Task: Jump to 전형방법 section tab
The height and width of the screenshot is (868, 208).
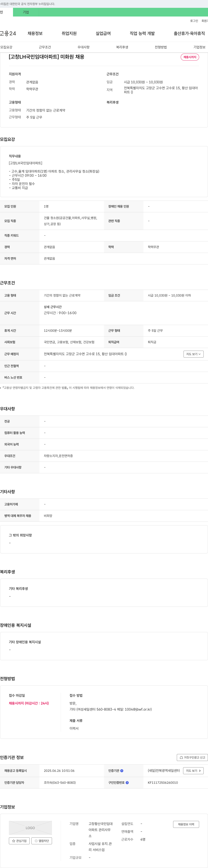Action: (x=161, y=47)
